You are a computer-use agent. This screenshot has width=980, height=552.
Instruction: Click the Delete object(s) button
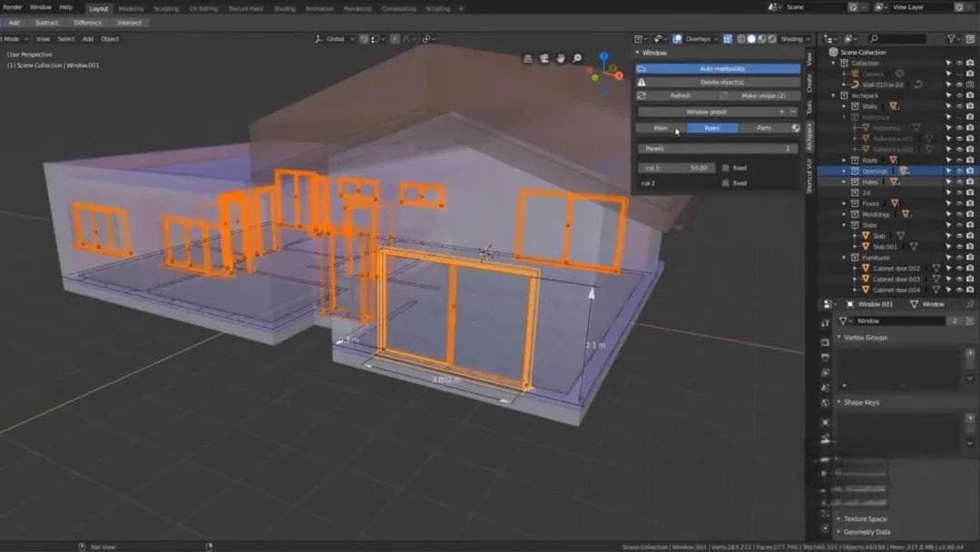pyautogui.click(x=718, y=83)
